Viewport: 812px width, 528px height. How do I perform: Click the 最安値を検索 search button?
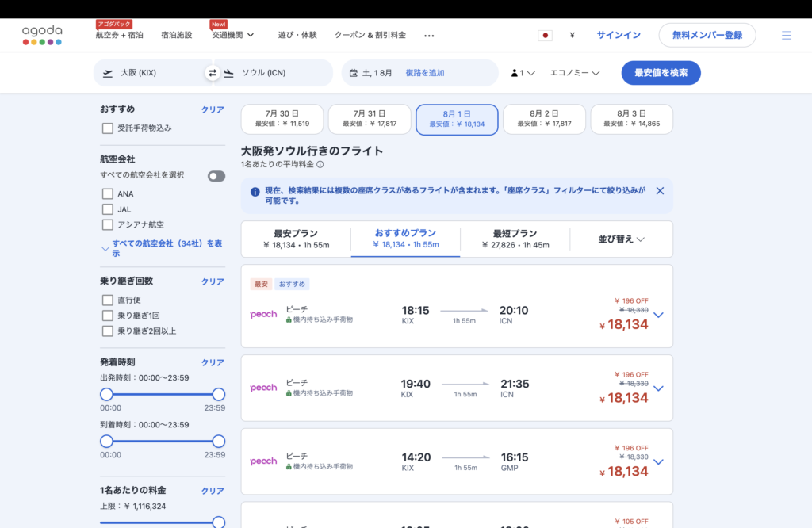pyautogui.click(x=661, y=73)
